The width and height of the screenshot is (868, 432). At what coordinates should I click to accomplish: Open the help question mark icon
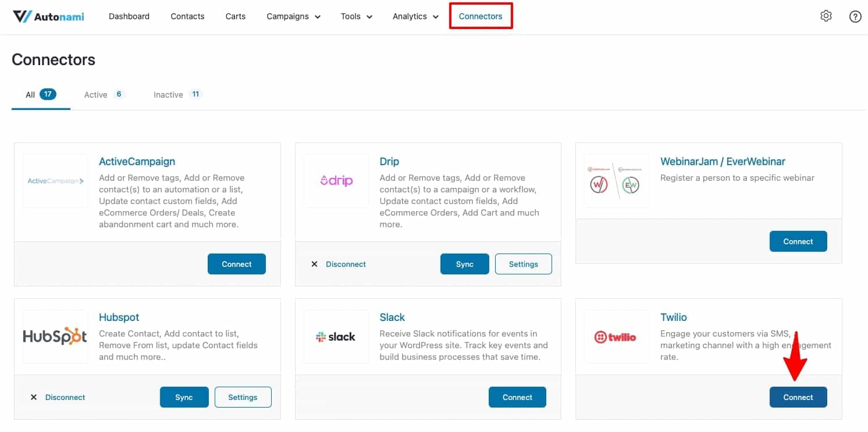coord(855,16)
